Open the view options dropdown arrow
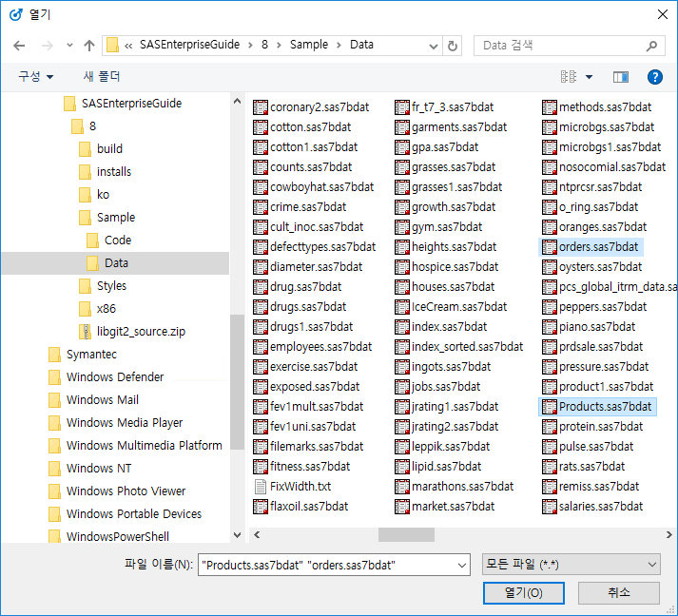Viewport: 678px width, 616px height. tap(590, 76)
